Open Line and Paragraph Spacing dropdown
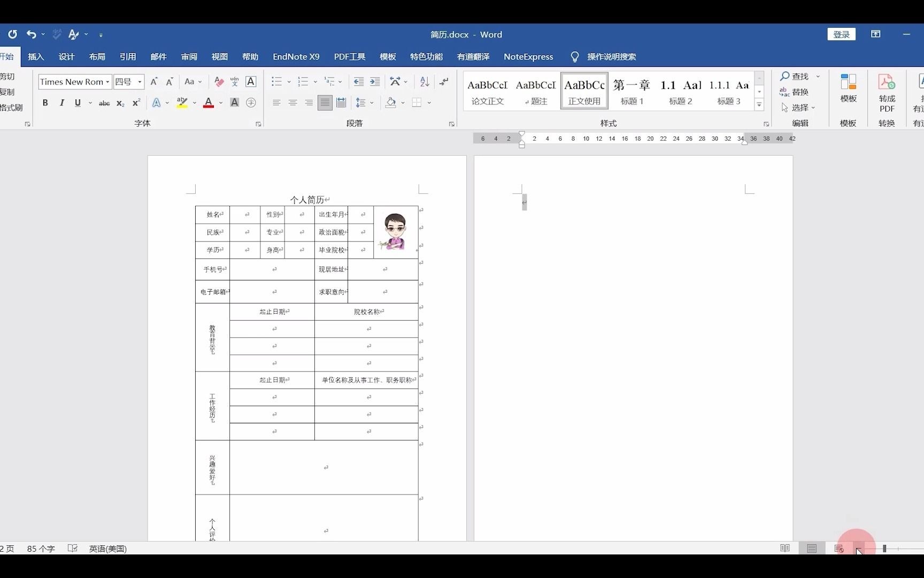 point(365,103)
